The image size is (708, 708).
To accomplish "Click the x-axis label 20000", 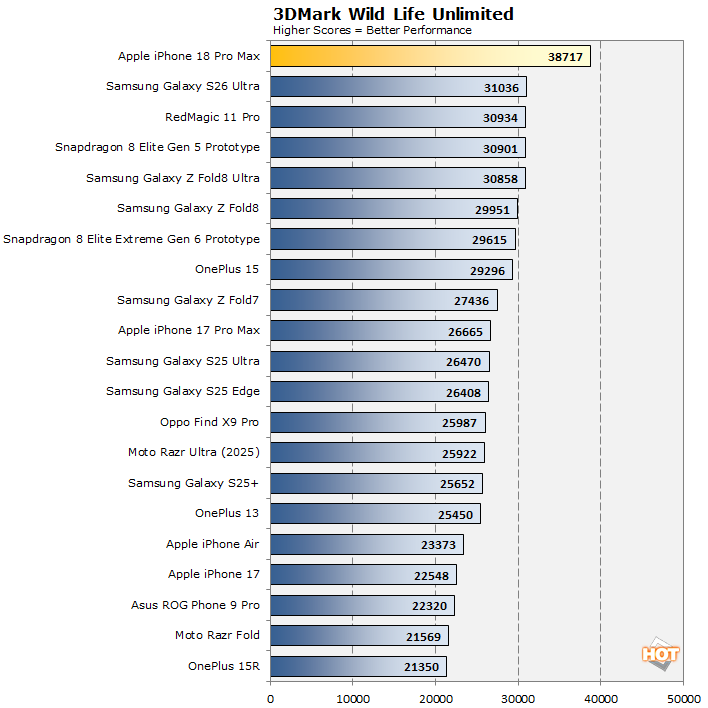I will coord(436,699).
